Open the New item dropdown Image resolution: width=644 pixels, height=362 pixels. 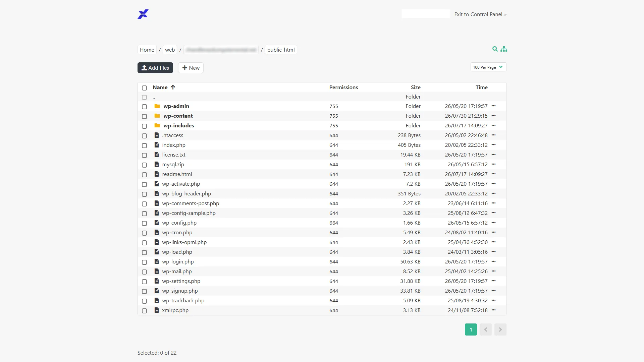pos(191,68)
